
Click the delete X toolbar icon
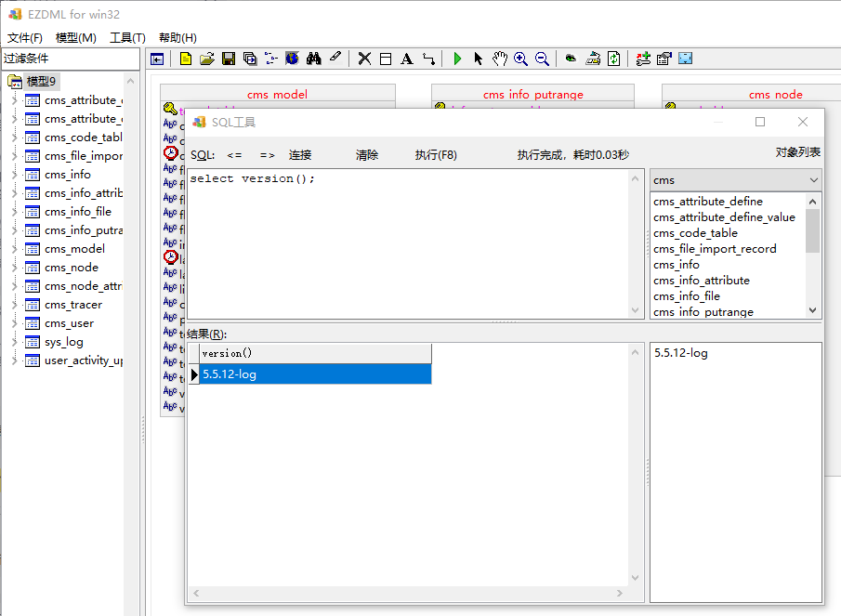[364, 59]
